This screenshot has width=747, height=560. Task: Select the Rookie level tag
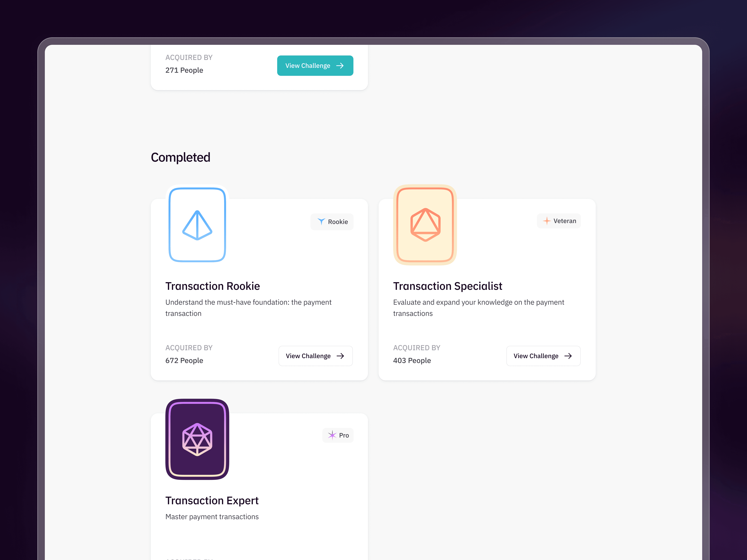[332, 222]
